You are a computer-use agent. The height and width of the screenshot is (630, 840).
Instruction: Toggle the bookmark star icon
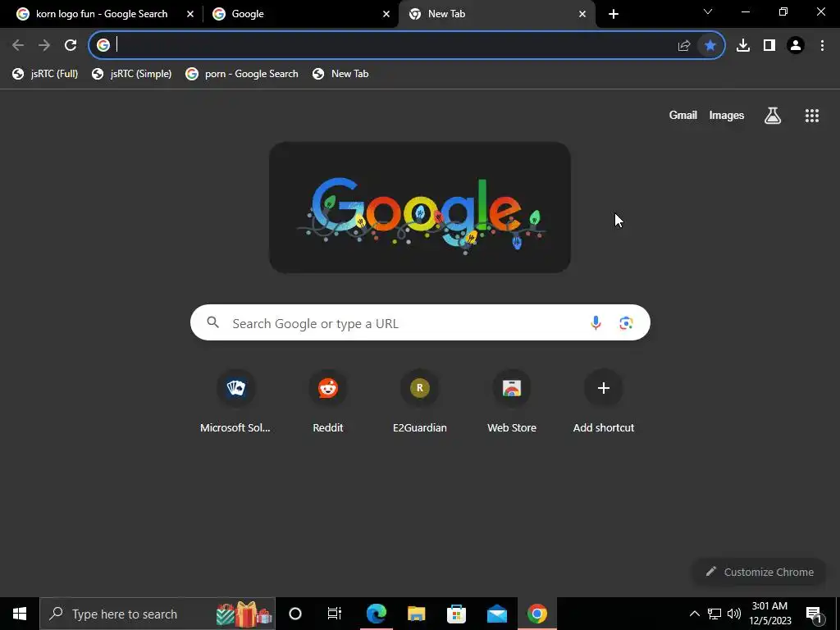point(710,46)
